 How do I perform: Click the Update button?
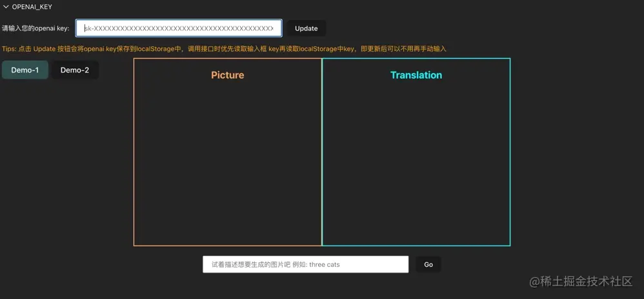click(307, 28)
